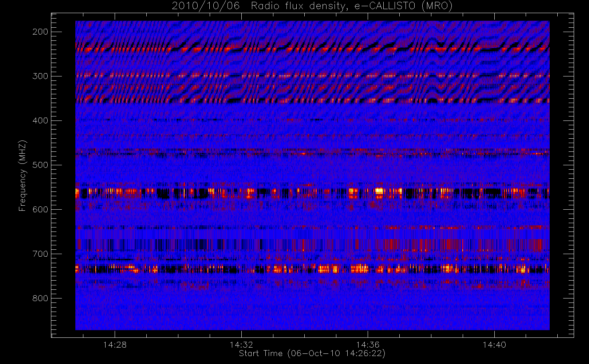
Task: Click the 14:40 time tick label
Action: pos(494,344)
